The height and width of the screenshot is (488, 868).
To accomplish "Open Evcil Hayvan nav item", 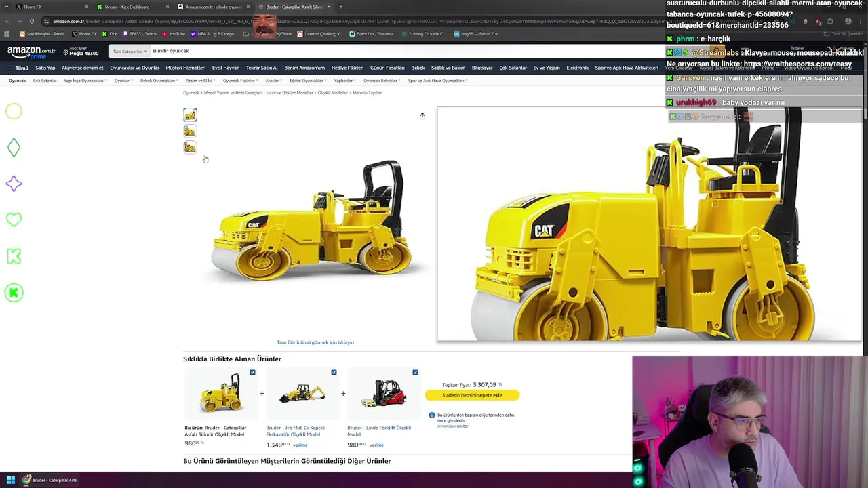I will (226, 68).
